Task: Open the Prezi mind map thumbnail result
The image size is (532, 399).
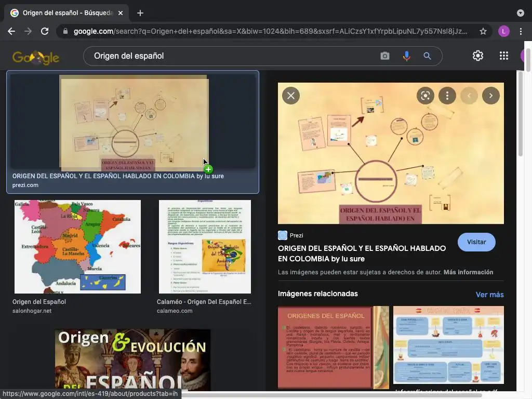Action: point(134,123)
